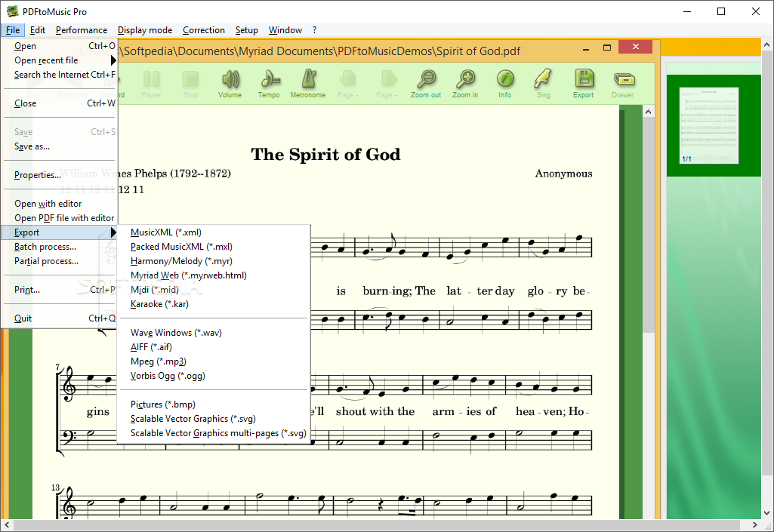Click the Sing bird icon
The width and height of the screenshot is (774, 532).
543,79
